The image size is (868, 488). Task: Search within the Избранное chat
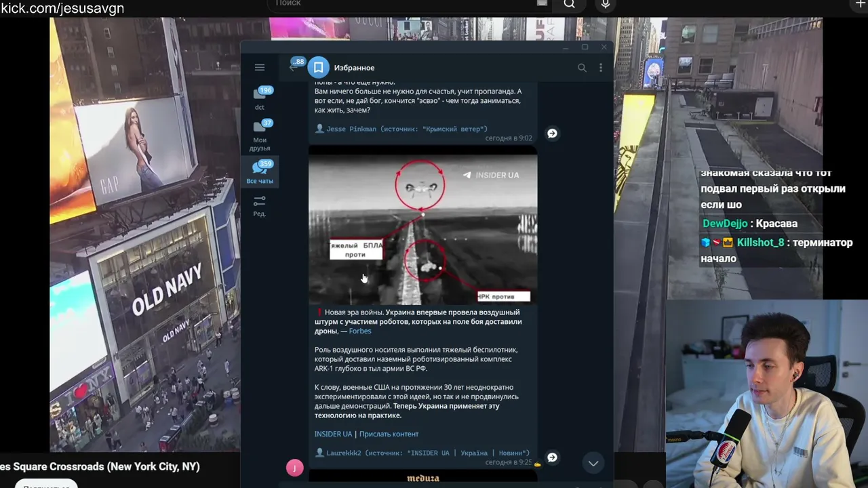click(582, 68)
